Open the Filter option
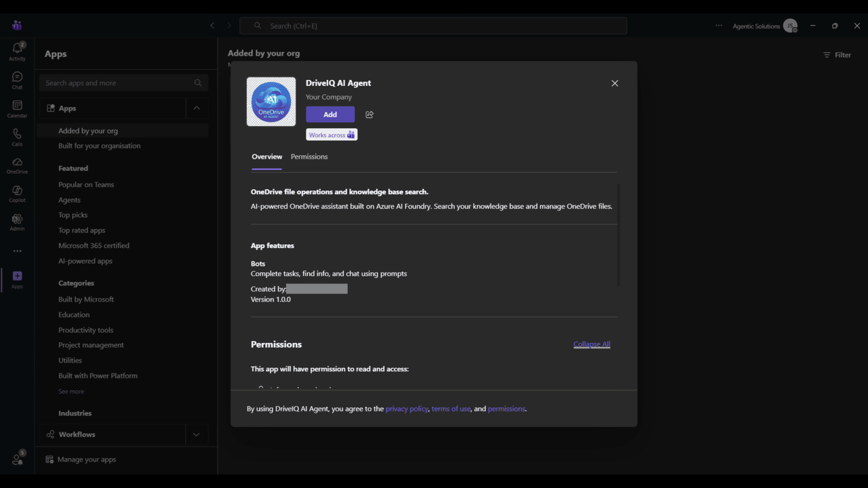The width and height of the screenshot is (868, 488). 837,55
